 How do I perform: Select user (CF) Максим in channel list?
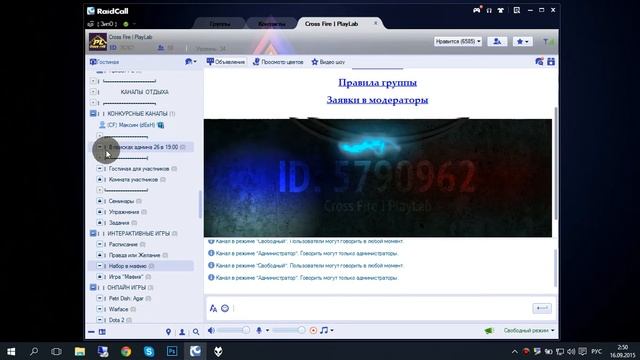(x=131, y=125)
